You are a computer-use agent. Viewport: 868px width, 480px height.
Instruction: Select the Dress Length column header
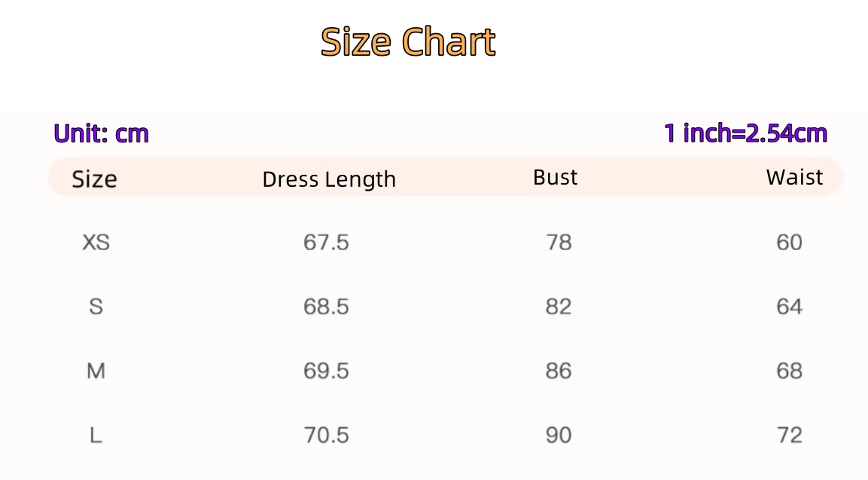(329, 179)
